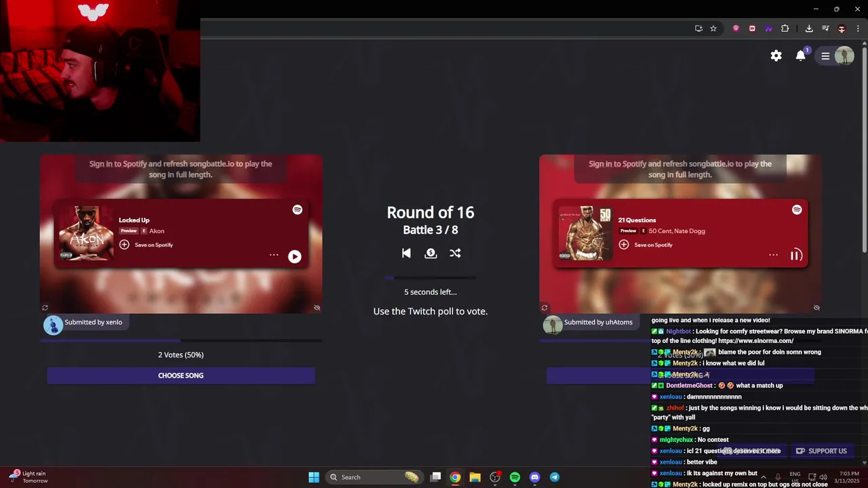Shuffle the battle
This screenshot has width=868, height=488.
[455, 253]
